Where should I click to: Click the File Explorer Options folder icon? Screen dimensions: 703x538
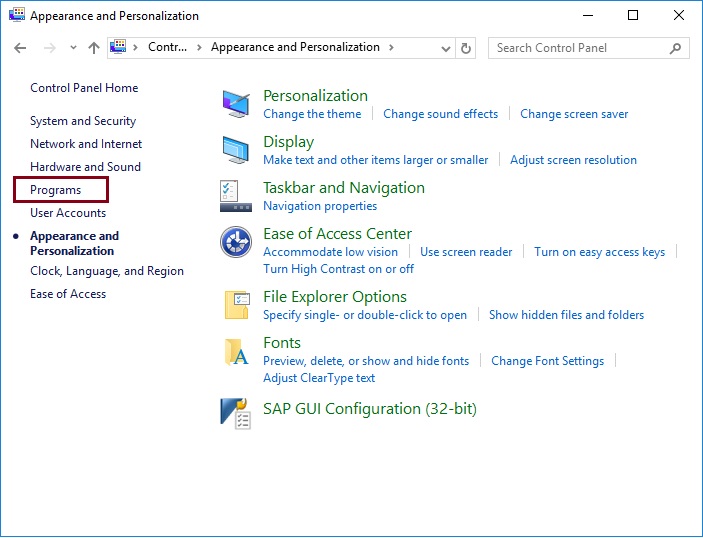click(x=237, y=305)
